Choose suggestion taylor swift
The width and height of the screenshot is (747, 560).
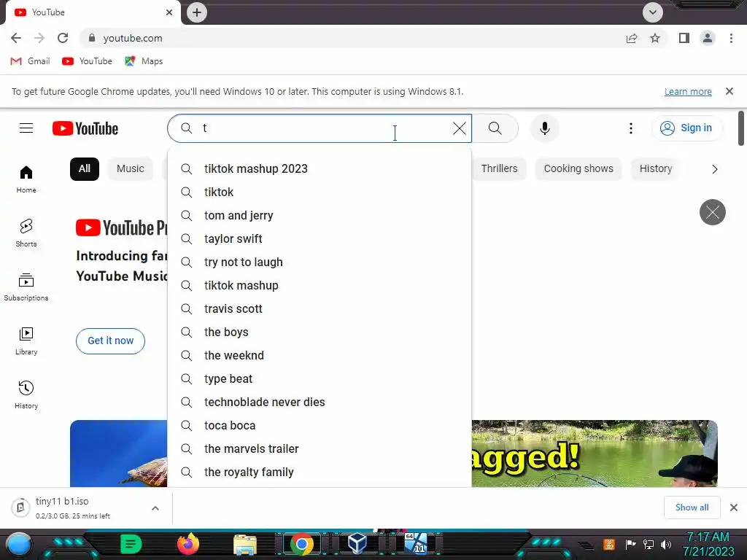[320, 239]
